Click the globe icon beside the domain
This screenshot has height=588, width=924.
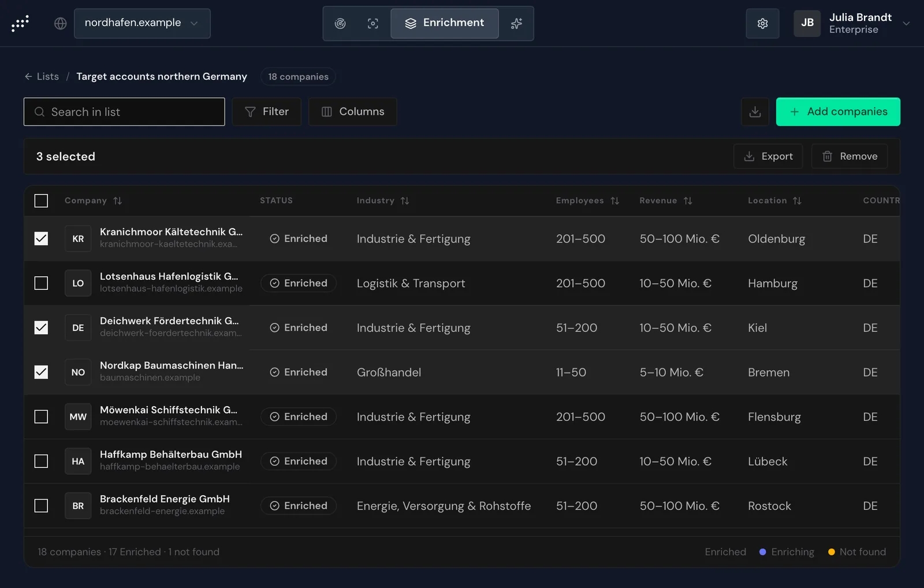click(60, 23)
